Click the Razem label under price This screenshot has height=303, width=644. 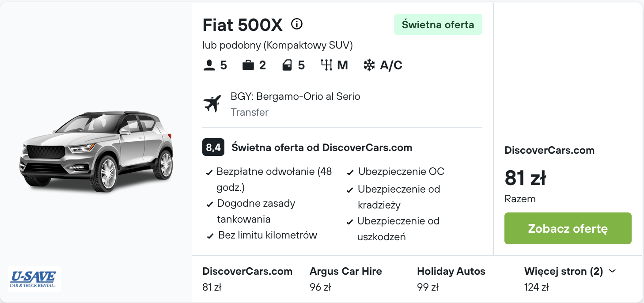click(x=520, y=199)
